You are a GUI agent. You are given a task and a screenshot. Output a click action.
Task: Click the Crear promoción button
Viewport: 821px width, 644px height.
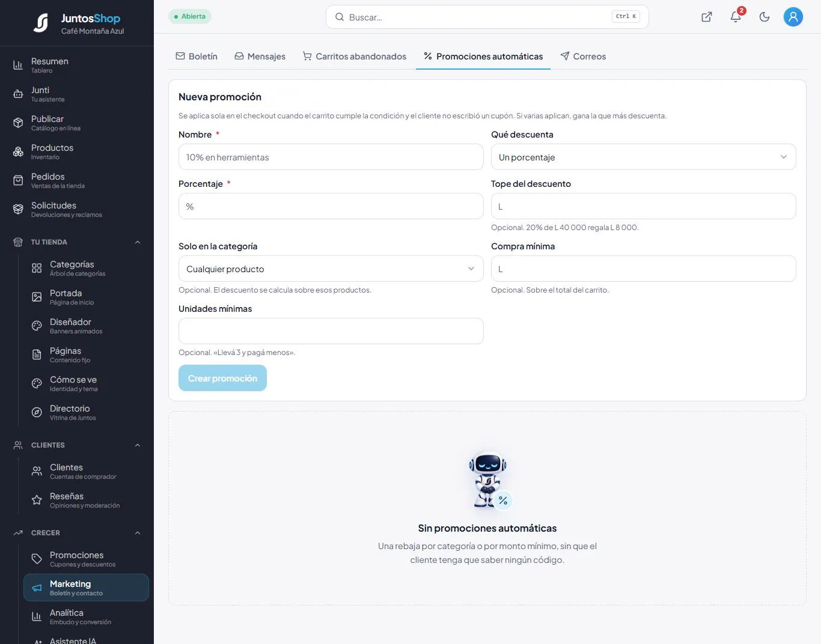click(222, 378)
